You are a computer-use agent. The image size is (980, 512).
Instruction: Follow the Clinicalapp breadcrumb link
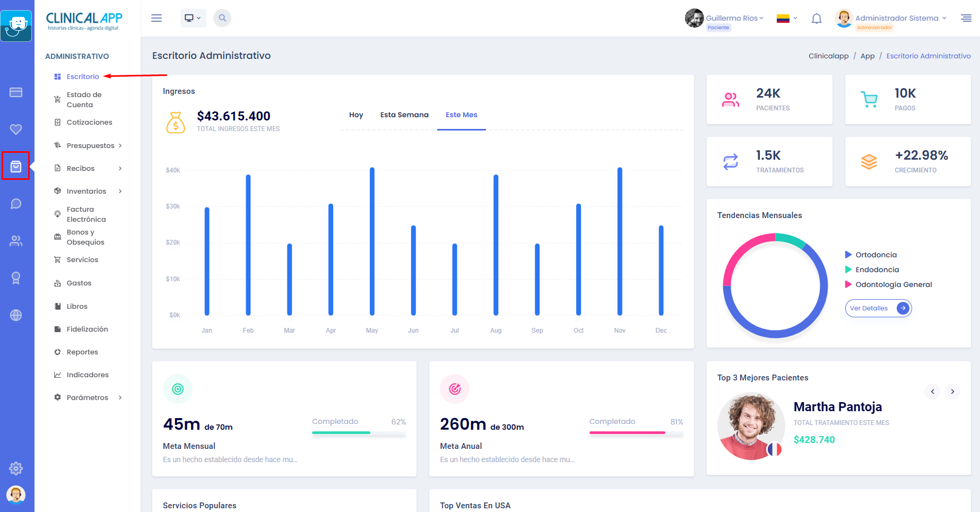tap(828, 56)
